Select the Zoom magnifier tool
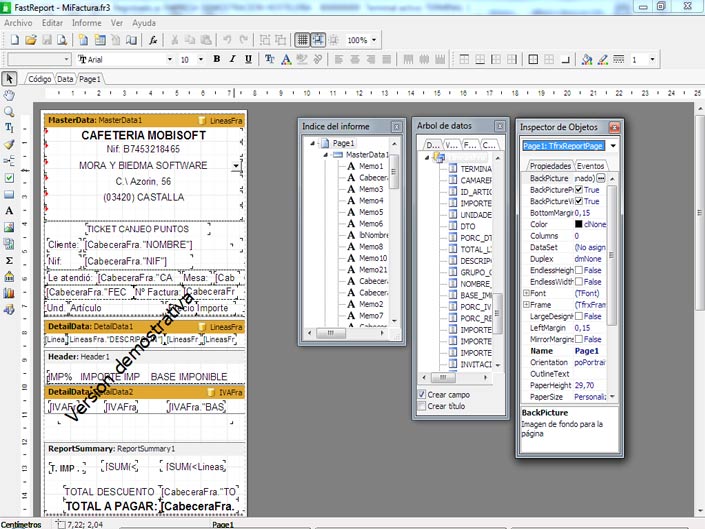Viewport: 705px width, 529px height. tap(9, 111)
